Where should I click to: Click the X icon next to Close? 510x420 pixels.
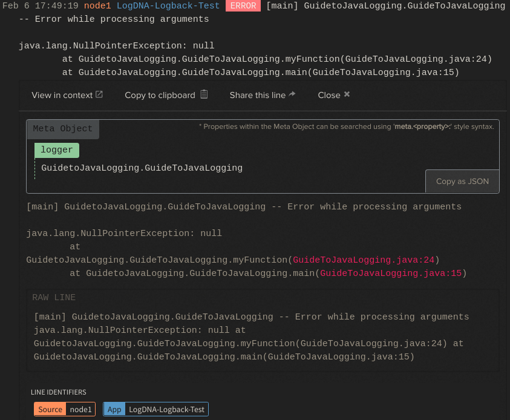347,94
